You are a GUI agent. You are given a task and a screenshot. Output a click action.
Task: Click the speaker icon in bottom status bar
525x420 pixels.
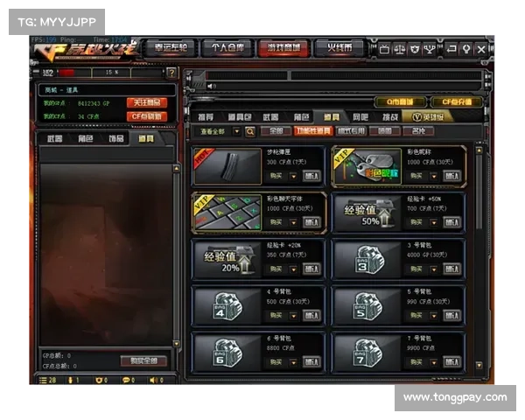coord(153,381)
